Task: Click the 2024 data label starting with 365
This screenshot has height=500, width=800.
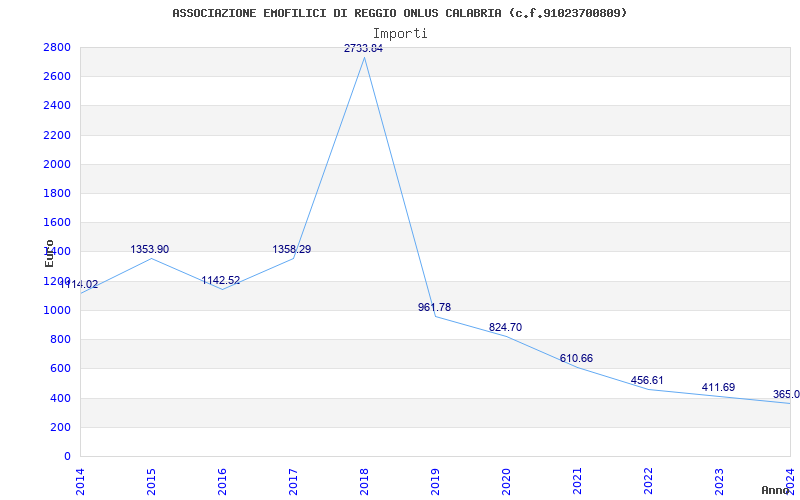Action: [786, 394]
